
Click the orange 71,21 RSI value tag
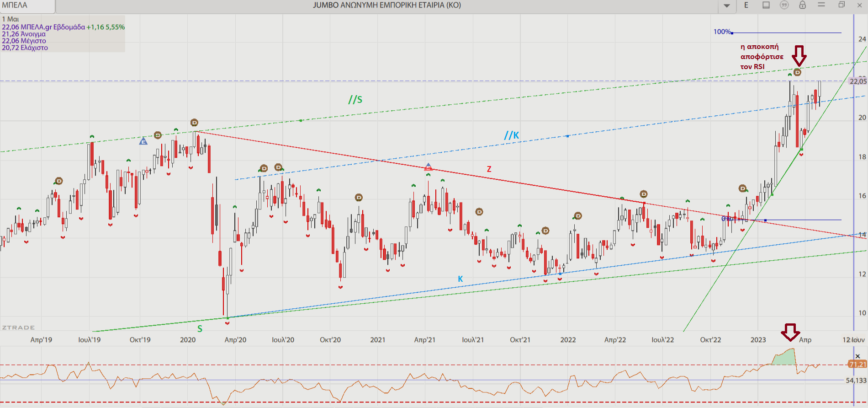pos(857,365)
